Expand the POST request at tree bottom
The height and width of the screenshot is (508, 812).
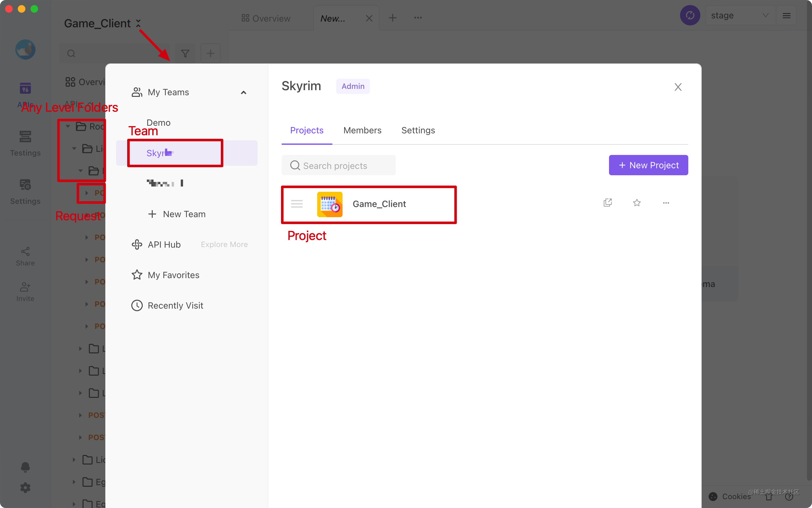click(x=81, y=437)
